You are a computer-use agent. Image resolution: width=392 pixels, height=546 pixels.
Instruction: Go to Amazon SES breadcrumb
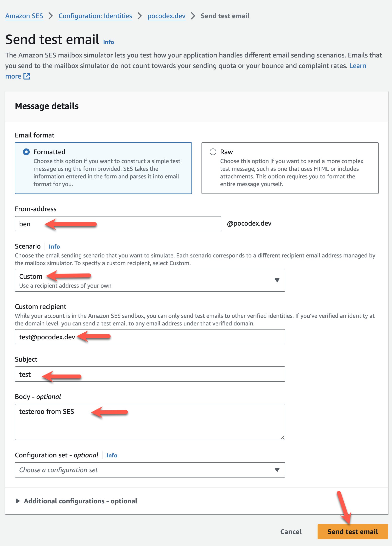click(24, 16)
